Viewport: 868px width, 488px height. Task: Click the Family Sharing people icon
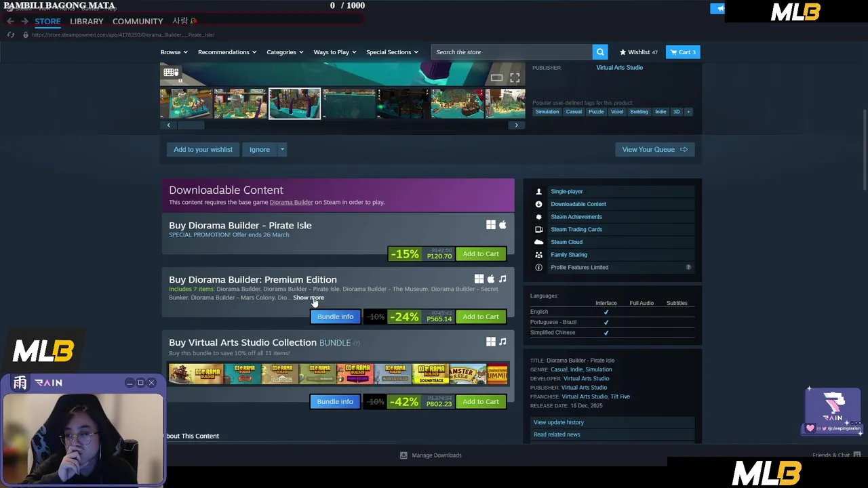coord(538,255)
